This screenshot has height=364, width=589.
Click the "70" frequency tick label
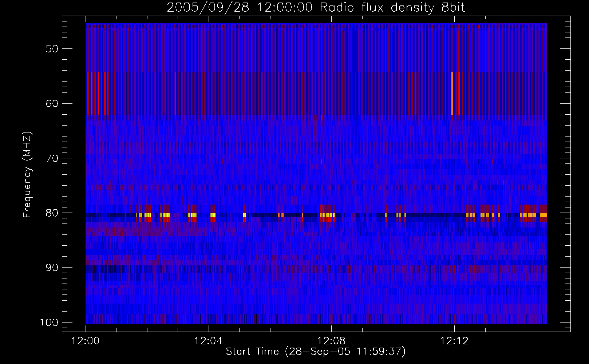[52, 158]
